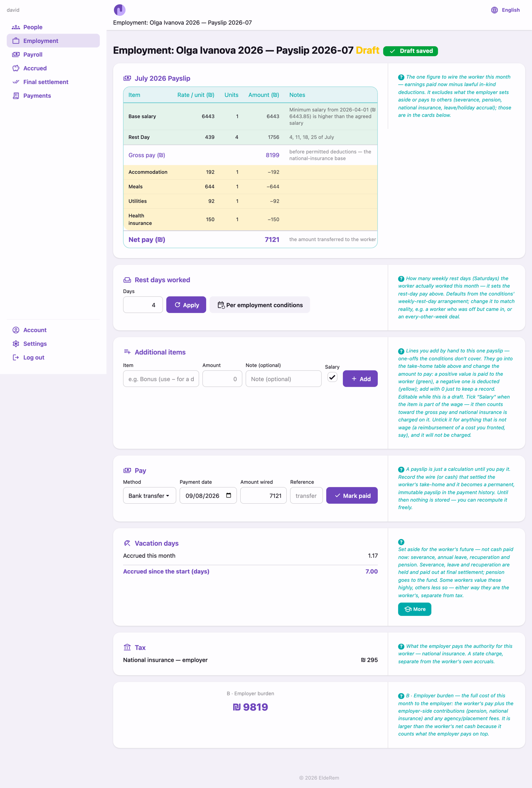Reset days Per employment conditions

point(260,305)
